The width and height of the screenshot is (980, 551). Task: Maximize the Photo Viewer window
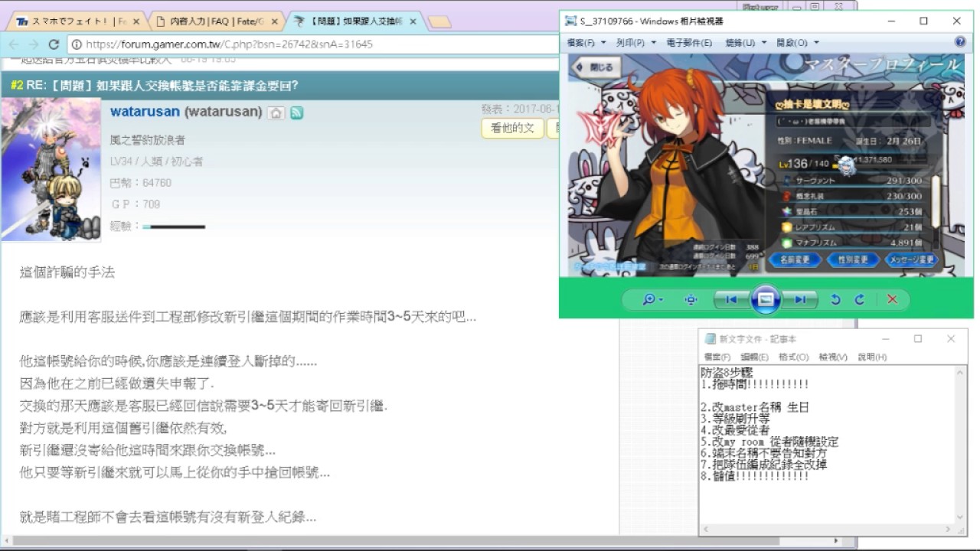(923, 21)
